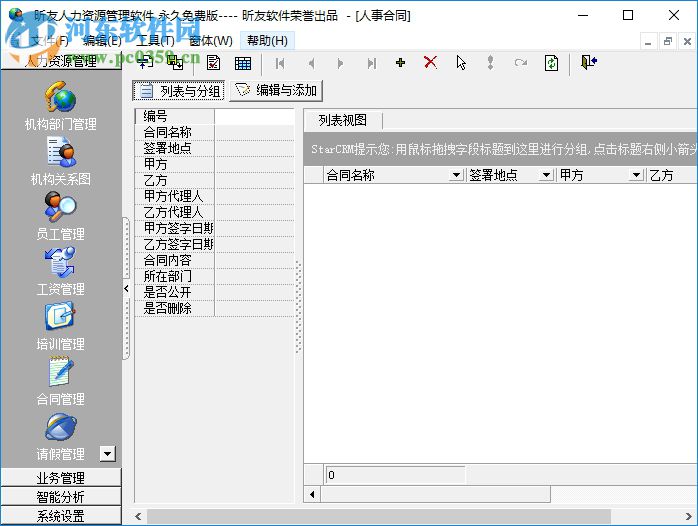Go to the last record
The width and height of the screenshot is (698, 526).
click(372, 64)
